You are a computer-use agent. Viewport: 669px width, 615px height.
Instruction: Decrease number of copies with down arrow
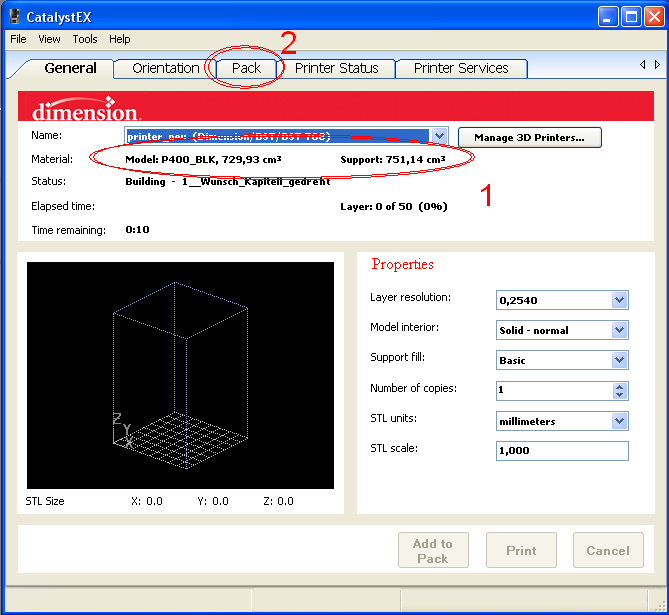pyautogui.click(x=620, y=396)
